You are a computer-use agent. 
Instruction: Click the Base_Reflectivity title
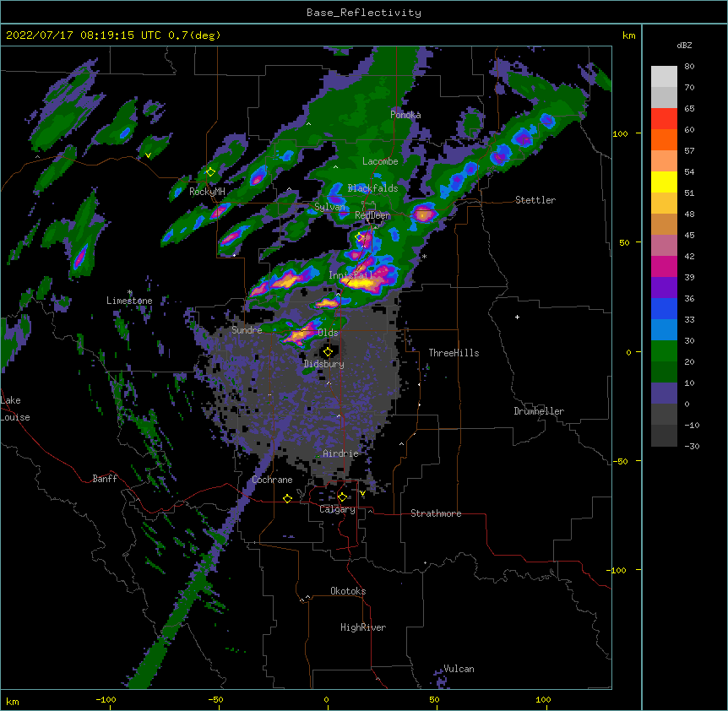coord(364,13)
